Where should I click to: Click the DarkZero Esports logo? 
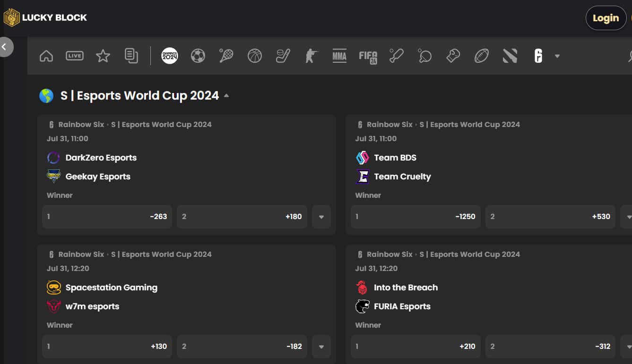click(x=54, y=158)
